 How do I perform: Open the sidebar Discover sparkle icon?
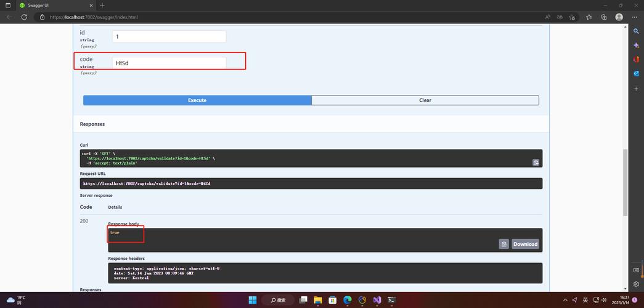(x=636, y=45)
